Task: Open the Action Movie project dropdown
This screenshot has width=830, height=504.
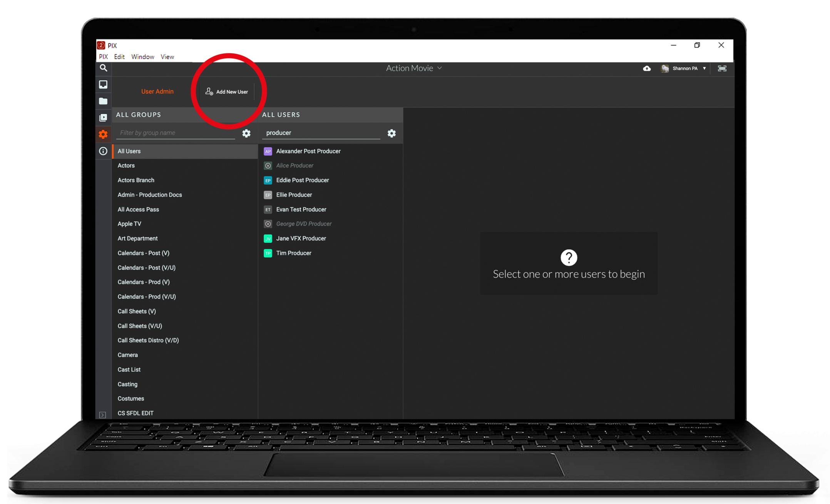Action: (x=414, y=68)
